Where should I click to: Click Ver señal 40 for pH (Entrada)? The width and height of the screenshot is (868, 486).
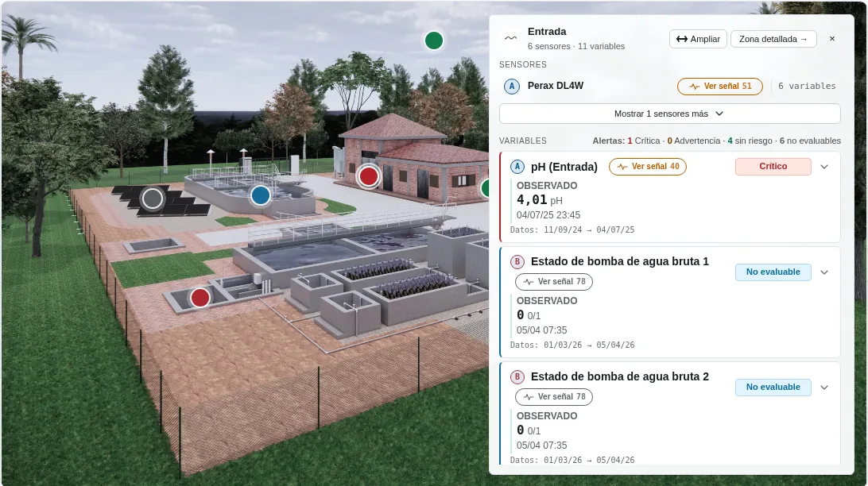[648, 167]
